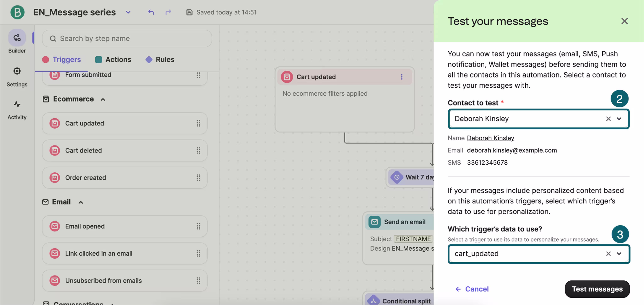Click Cancel in the test panel

click(472, 289)
